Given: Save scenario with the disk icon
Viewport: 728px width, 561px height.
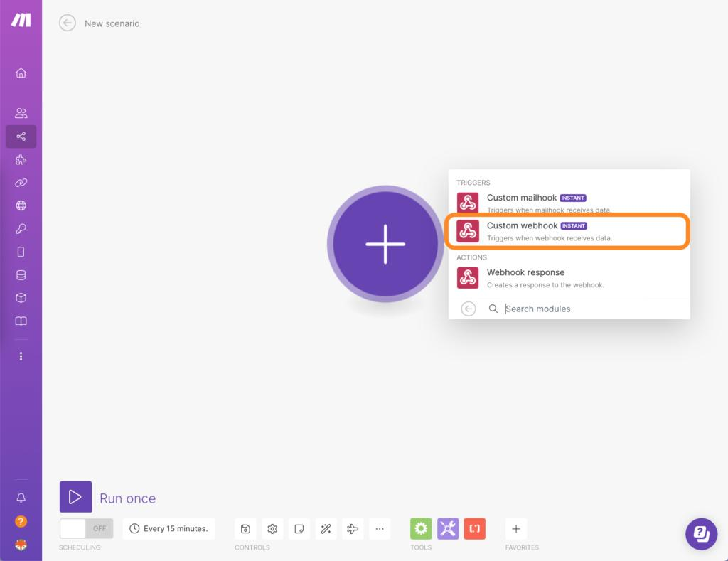Looking at the screenshot, I should point(245,529).
